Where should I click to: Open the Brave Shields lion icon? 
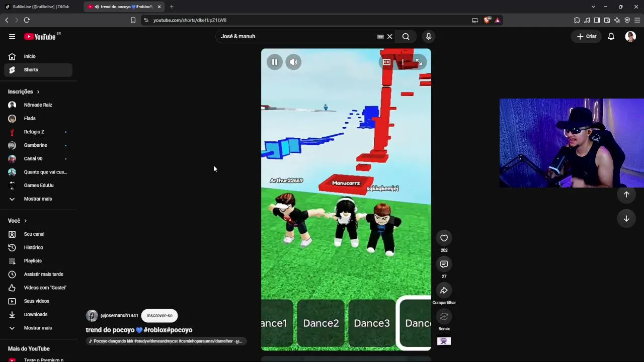point(487,20)
